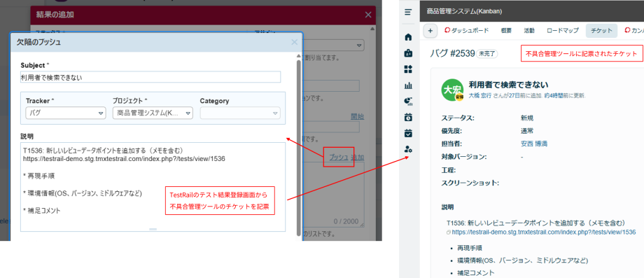This screenshot has height=278, width=644.
Task: Click the plus button beside the dashboard tab
Action: (430, 30)
